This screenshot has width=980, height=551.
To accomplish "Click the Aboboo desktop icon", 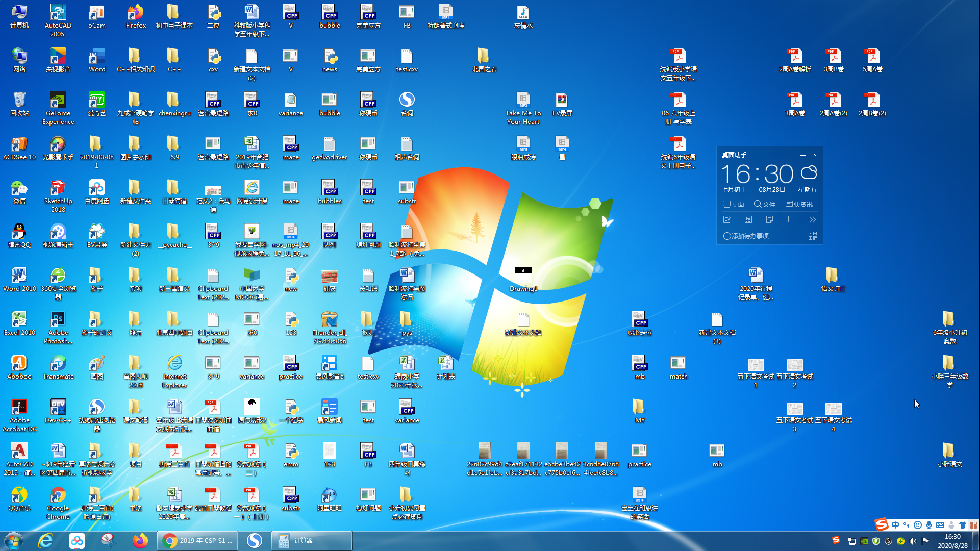I will click(x=19, y=367).
